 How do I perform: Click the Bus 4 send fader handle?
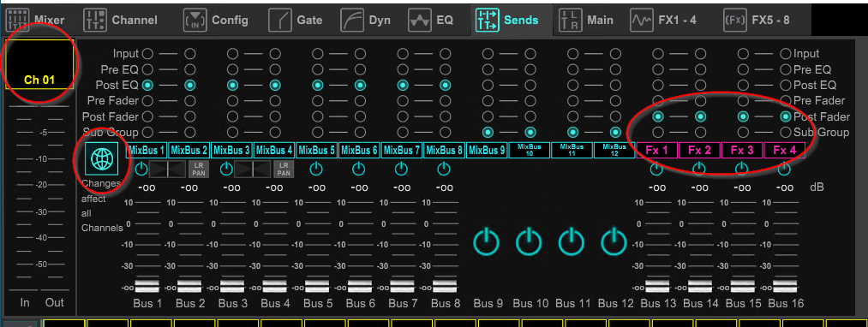[274, 286]
